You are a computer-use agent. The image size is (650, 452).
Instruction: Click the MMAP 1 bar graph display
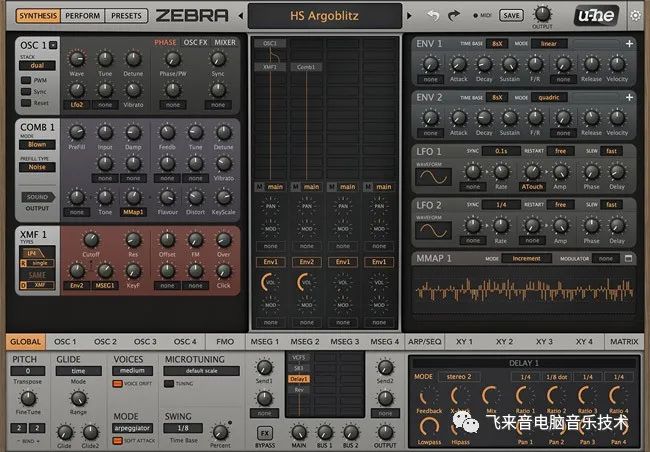pos(524,289)
